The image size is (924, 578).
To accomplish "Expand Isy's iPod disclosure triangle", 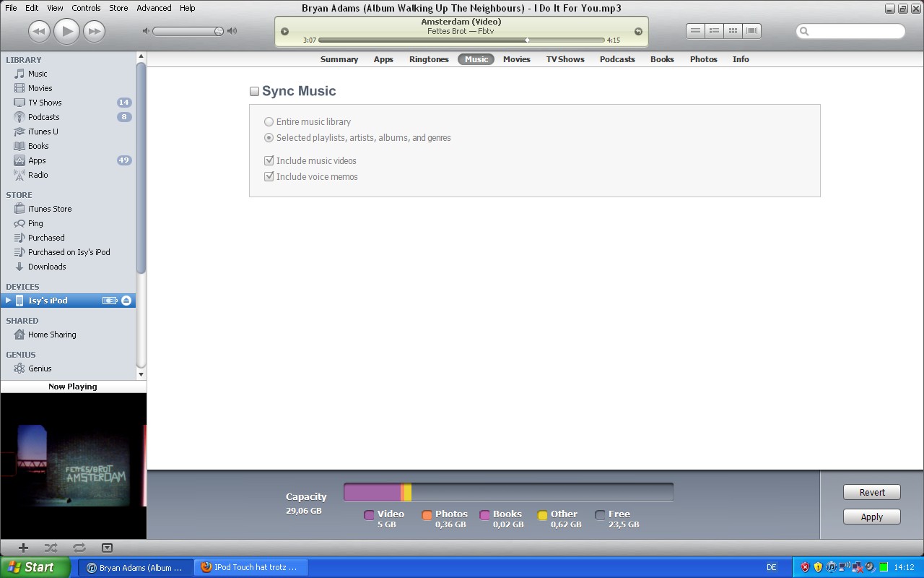I will (9, 301).
